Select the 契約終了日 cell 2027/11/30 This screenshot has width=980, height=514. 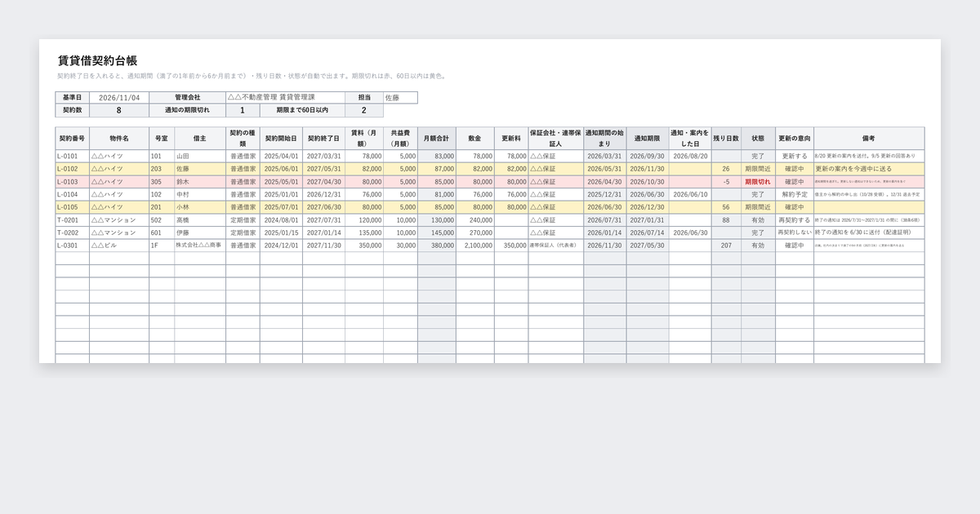323,246
